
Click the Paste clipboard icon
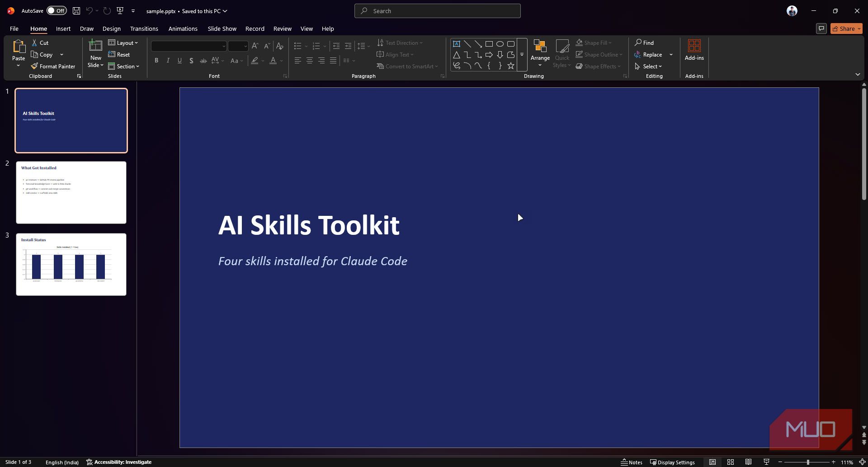click(19, 46)
